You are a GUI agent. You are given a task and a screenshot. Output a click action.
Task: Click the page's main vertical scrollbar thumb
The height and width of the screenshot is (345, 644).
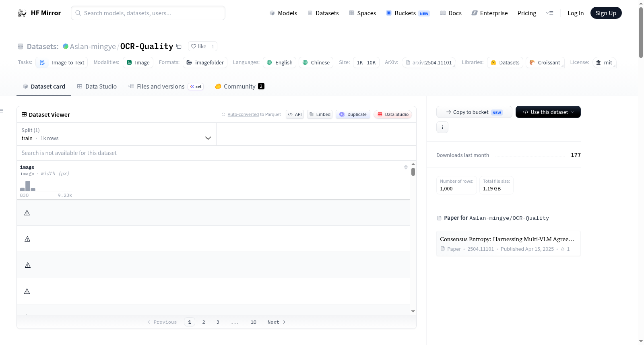click(x=641, y=32)
